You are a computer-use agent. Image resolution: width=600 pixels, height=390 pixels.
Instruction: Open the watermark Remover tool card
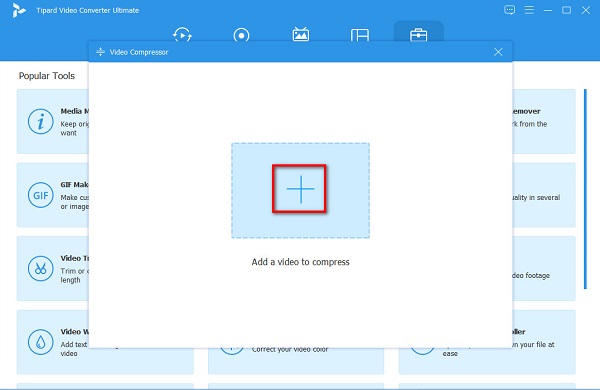(x=544, y=121)
